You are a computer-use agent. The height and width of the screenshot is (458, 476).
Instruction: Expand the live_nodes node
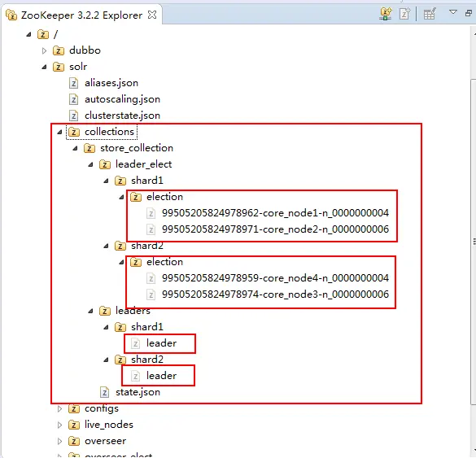(59, 425)
